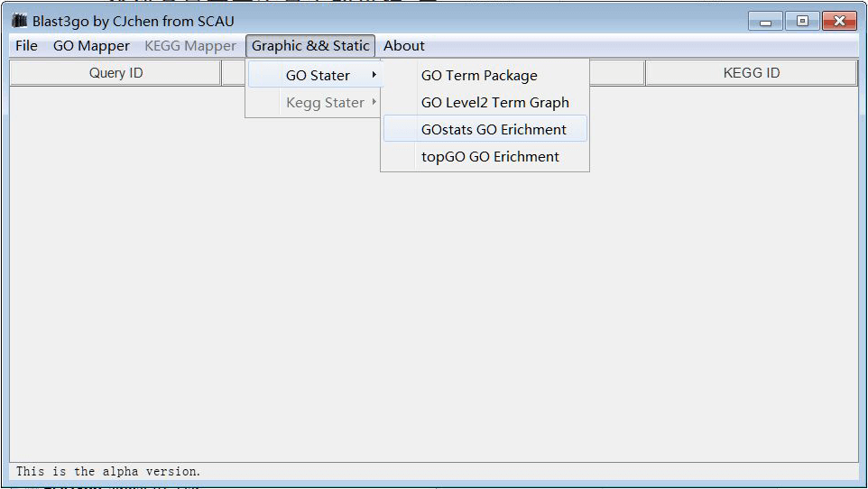Click the KEGG ID column header
The image size is (868, 489).
point(752,73)
